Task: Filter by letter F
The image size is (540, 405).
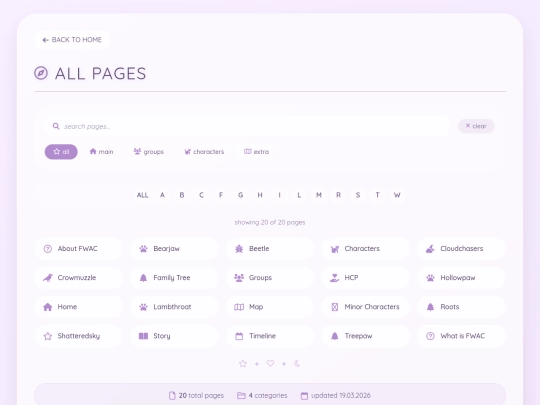Action: 221,195
